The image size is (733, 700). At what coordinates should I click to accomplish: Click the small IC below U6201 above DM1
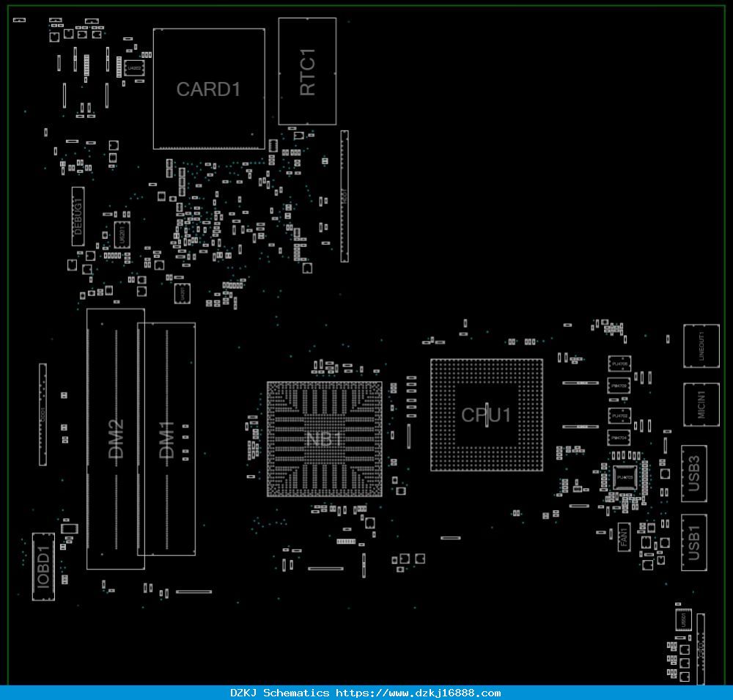coord(183,293)
